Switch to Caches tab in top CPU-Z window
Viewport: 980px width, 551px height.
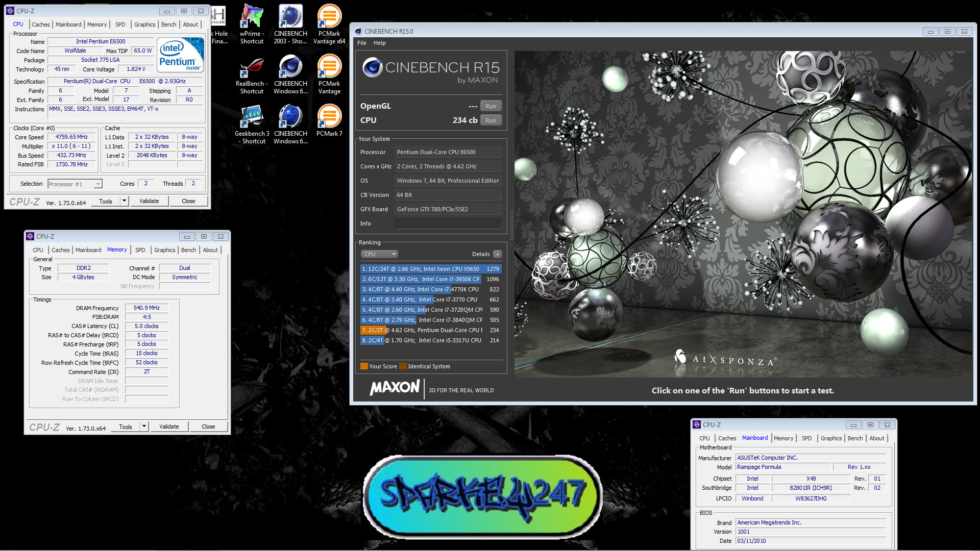click(x=41, y=24)
